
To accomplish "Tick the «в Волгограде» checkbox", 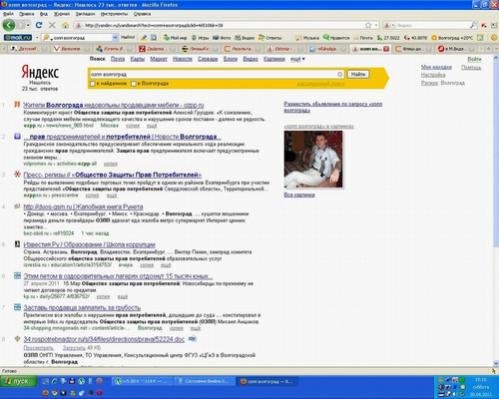I will (x=134, y=84).
